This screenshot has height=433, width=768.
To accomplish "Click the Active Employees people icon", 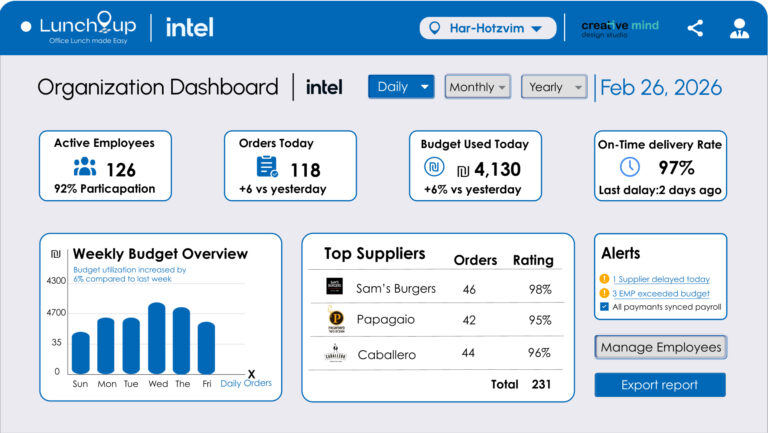I will pos(85,167).
